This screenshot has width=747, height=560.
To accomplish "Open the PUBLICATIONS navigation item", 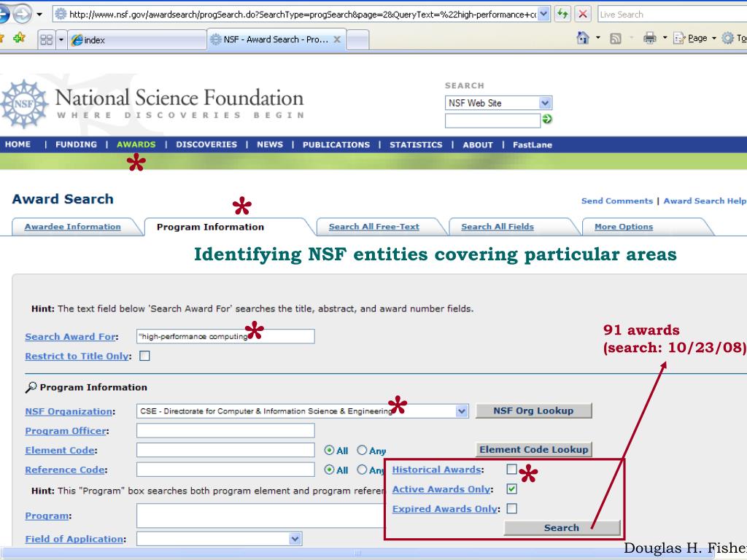I will 336,145.
